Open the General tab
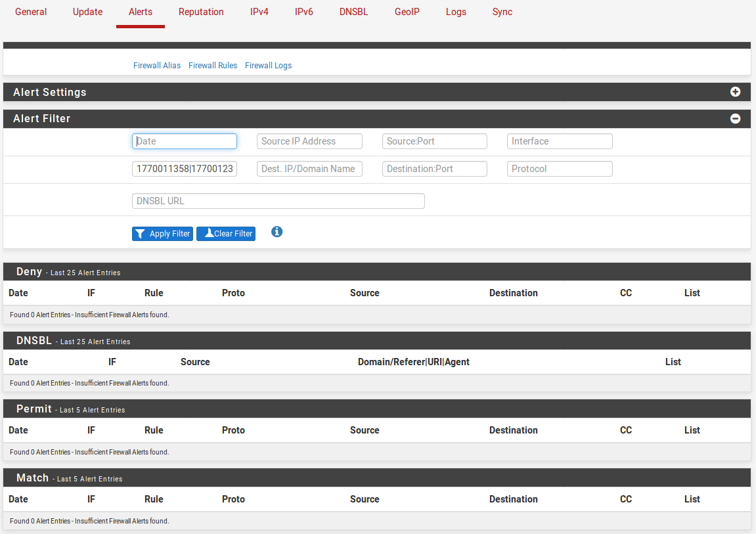756x534 pixels. (x=31, y=12)
